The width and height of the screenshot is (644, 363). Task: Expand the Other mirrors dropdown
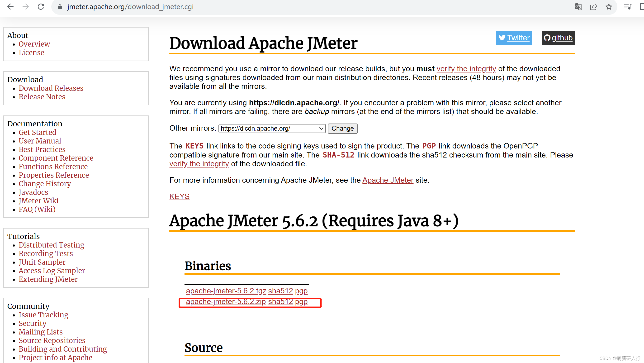tap(272, 128)
